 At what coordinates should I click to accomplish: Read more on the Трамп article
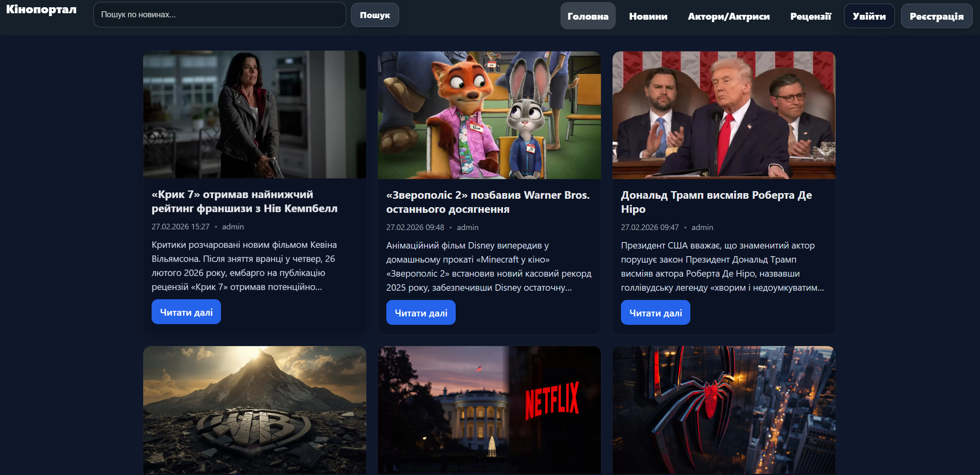(655, 313)
